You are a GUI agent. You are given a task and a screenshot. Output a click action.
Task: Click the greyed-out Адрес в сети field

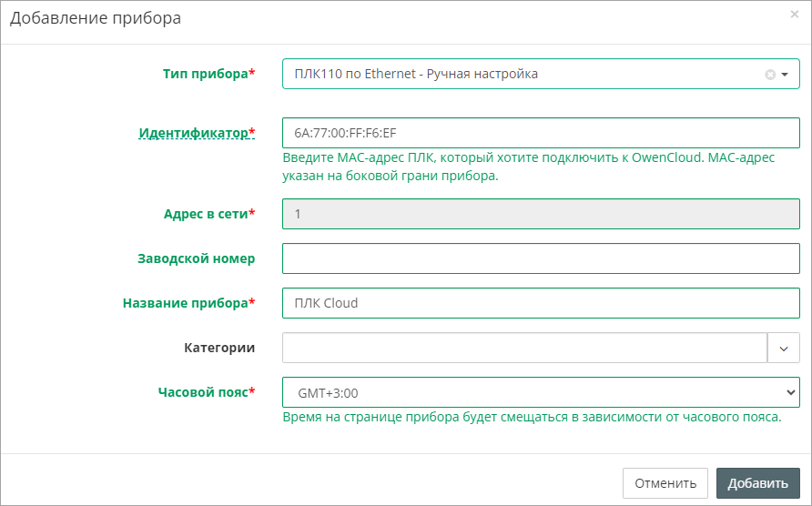(541, 214)
